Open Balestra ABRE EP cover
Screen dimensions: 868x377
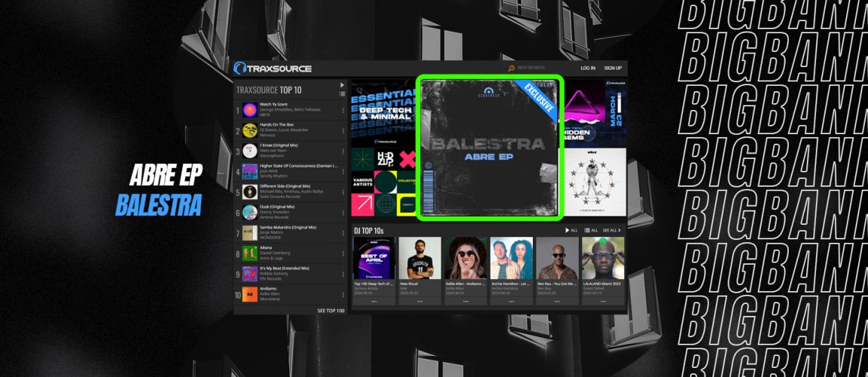click(489, 148)
